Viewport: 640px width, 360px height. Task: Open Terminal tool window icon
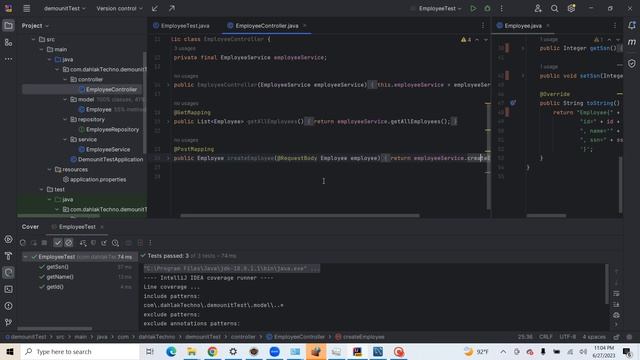click(8, 289)
